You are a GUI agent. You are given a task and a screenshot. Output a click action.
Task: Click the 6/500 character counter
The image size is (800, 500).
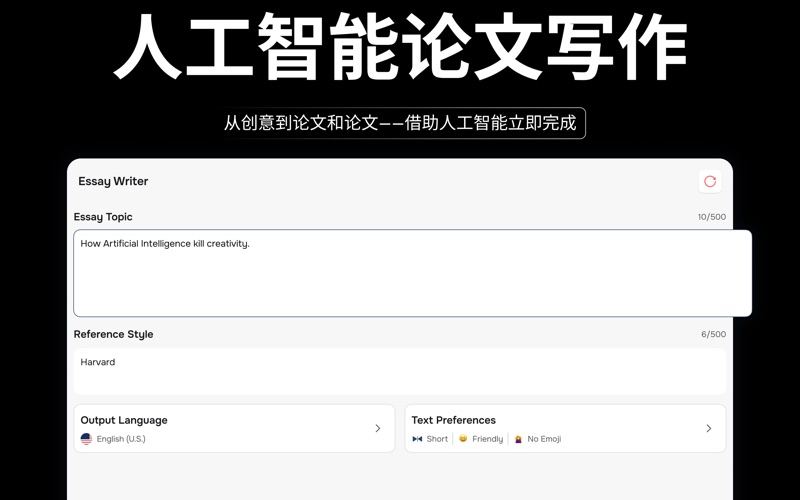713,334
